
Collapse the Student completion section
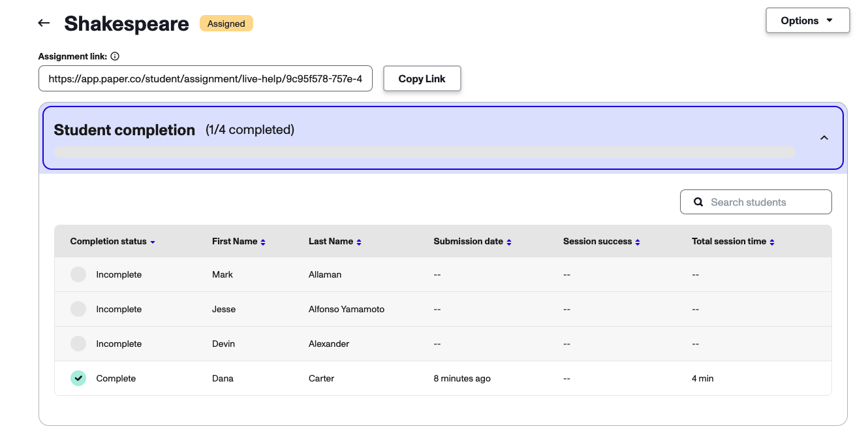point(824,138)
